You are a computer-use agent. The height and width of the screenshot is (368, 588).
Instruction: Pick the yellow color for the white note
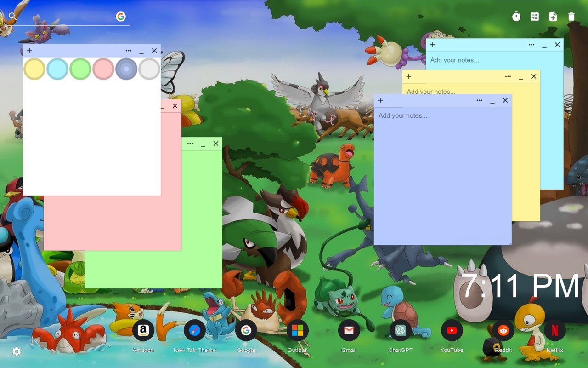34,69
